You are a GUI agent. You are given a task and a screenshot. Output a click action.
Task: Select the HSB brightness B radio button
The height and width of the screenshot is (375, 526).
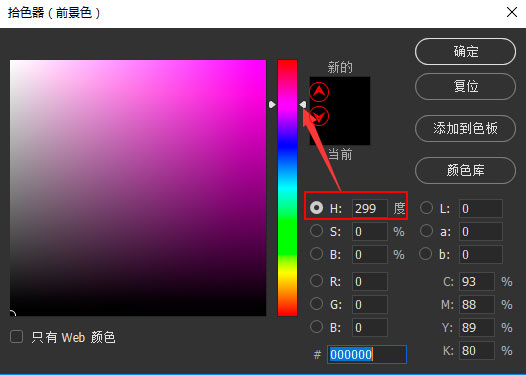(x=316, y=254)
